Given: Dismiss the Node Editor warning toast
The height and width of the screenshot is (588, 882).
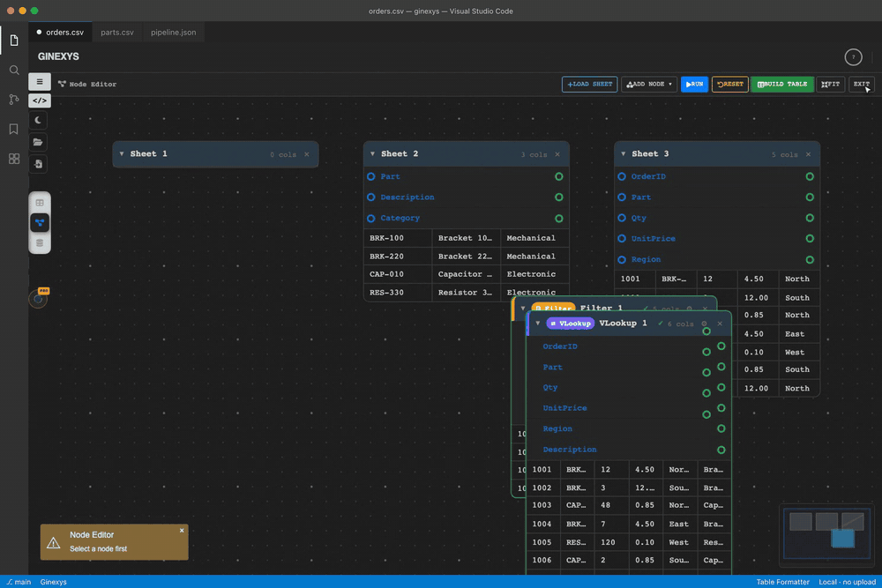Looking at the screenshot, I should click(182, 531).
